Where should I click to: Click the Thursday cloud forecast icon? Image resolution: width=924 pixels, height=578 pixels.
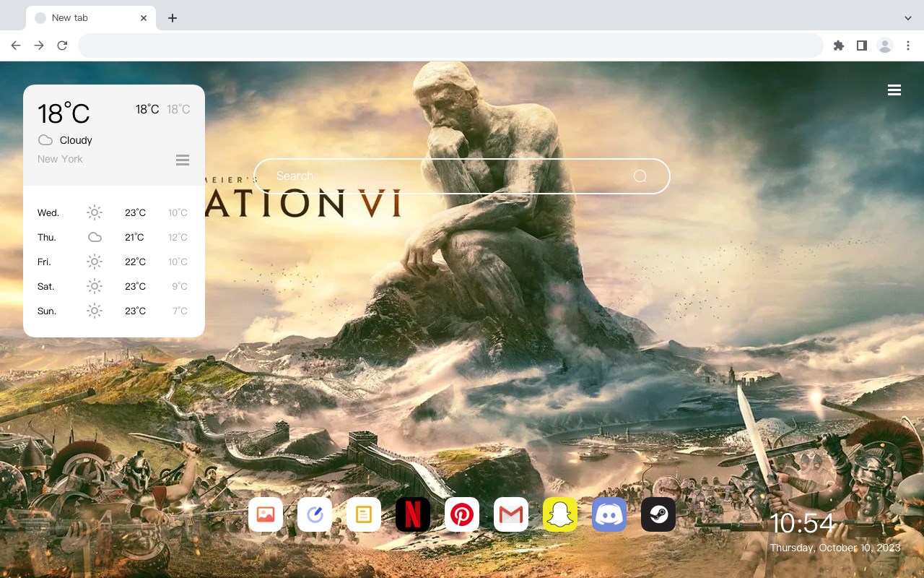pyautogui.click(x=95, y=237)
